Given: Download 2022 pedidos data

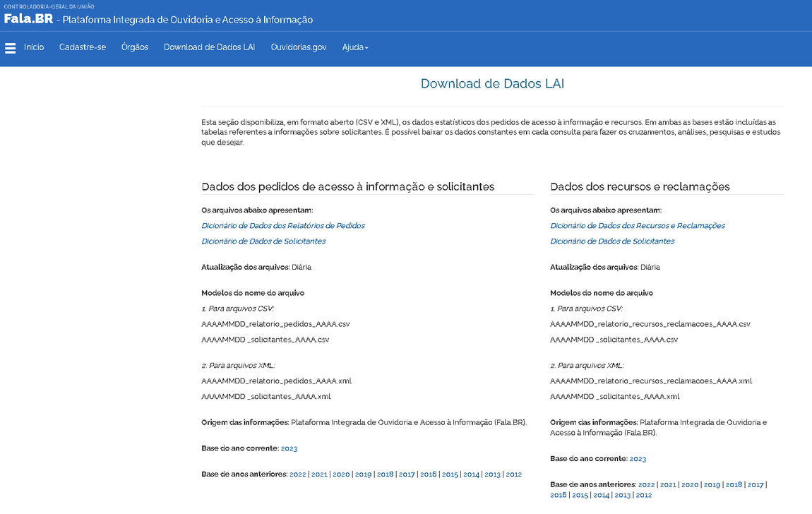Looking at the screenshot, I should (297, 474).
